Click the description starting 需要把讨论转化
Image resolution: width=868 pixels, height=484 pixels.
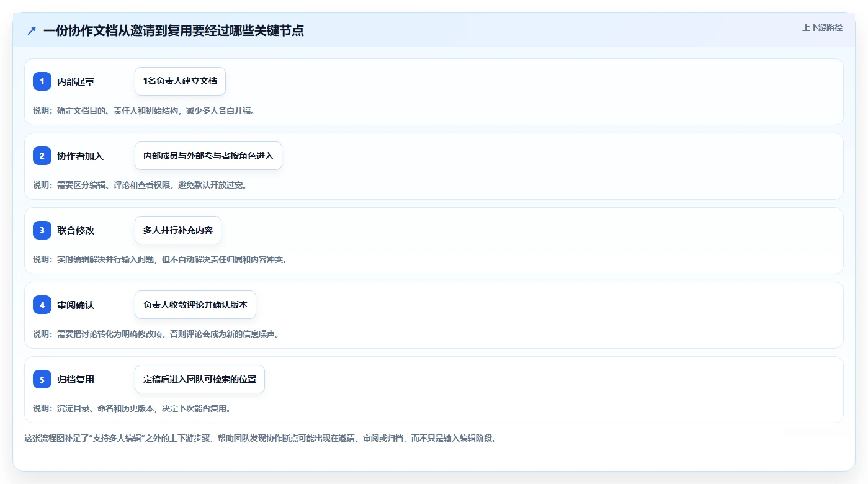[x=156, y=334]
